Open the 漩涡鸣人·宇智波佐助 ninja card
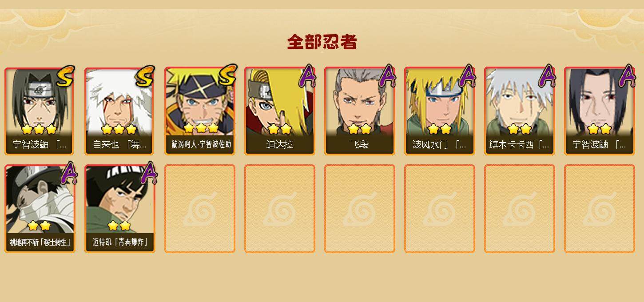This screenshot has width=644, height=302. coord(200,111)
